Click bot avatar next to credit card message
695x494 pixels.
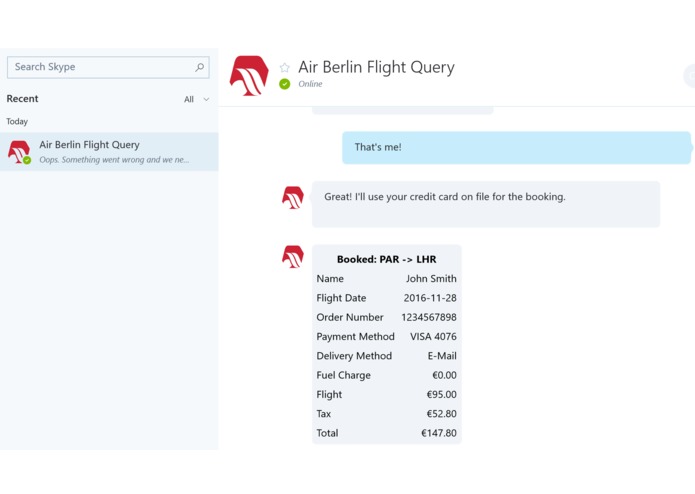[293, 197]
